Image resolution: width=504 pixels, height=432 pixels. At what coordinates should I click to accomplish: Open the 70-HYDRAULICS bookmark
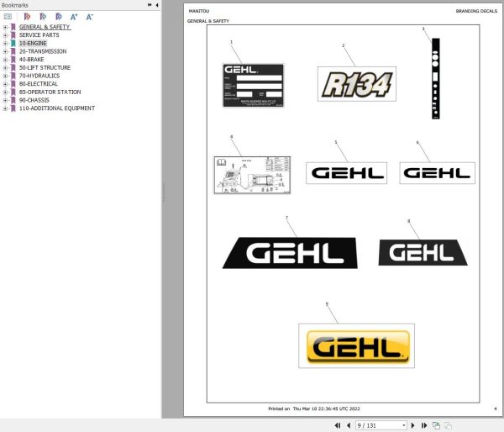(x=39, y=76)
